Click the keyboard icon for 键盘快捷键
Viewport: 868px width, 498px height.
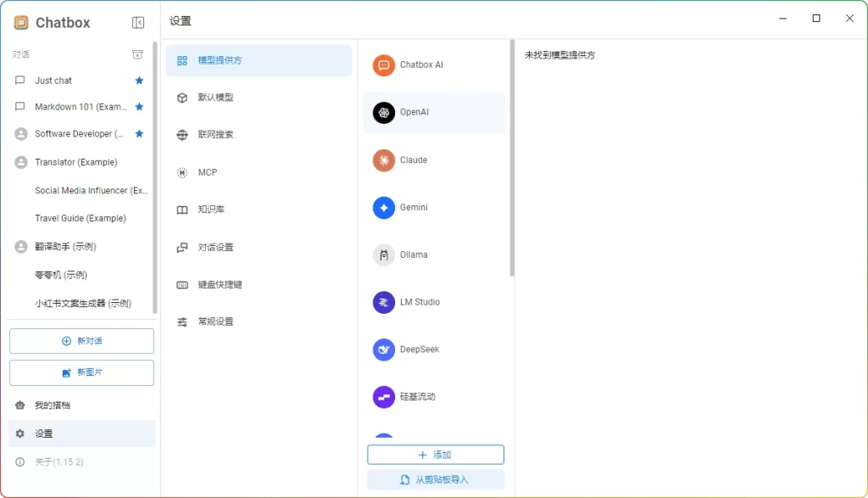tap(182, 285)
